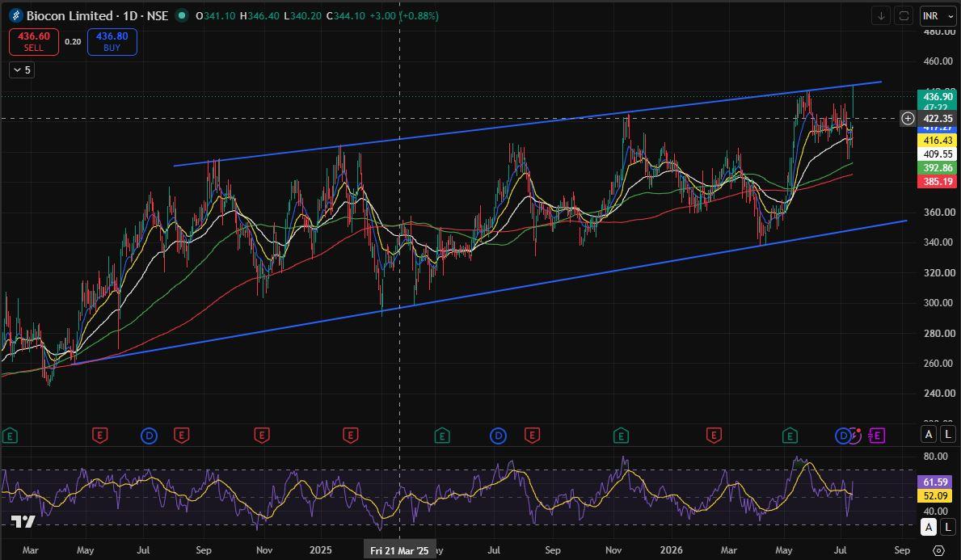Click the O341.10 open value in the header
The width and height of the screenshot is (961, 560).
point(215,16)
